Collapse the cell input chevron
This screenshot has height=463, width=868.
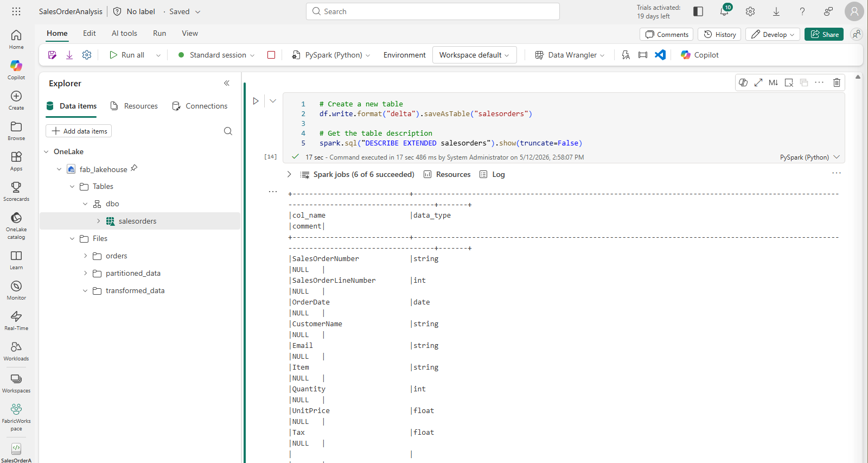273,101
